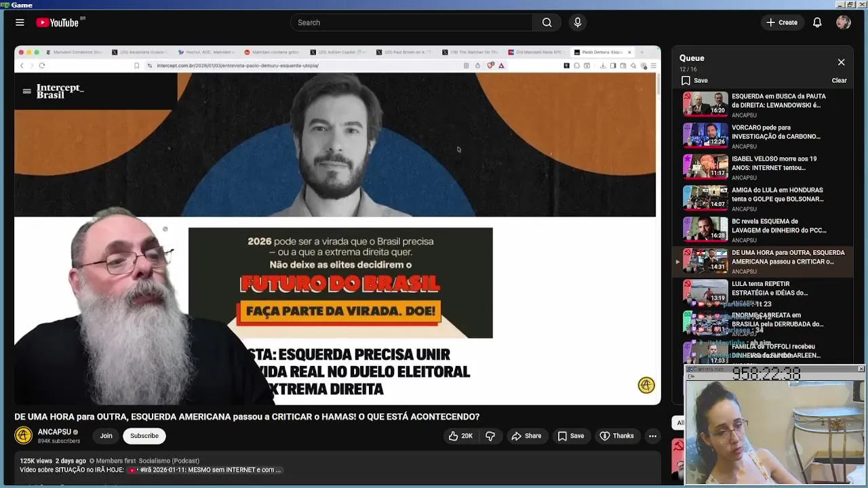Click the search magnifier button
The width and height of the screenshot is (868, 488).
tap(547, 22)
